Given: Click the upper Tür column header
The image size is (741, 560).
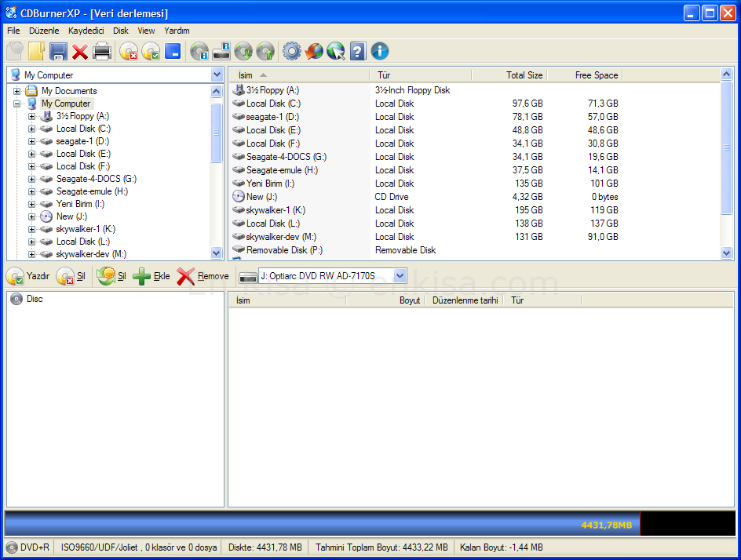Looking at the screenshot, I should coord(420,75).
